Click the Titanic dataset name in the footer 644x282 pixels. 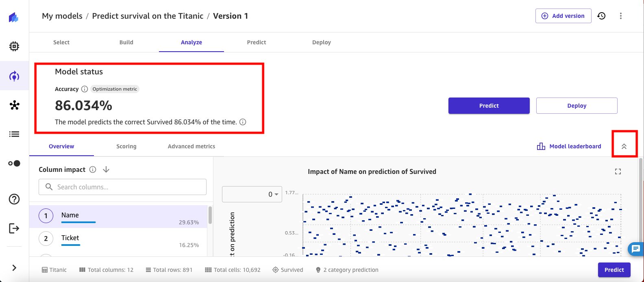tap(54, 270)
